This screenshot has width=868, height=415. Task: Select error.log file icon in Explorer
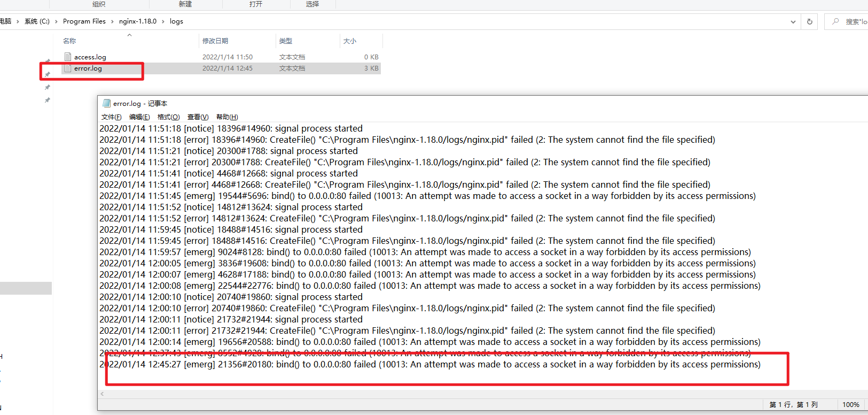coord(68,68)
